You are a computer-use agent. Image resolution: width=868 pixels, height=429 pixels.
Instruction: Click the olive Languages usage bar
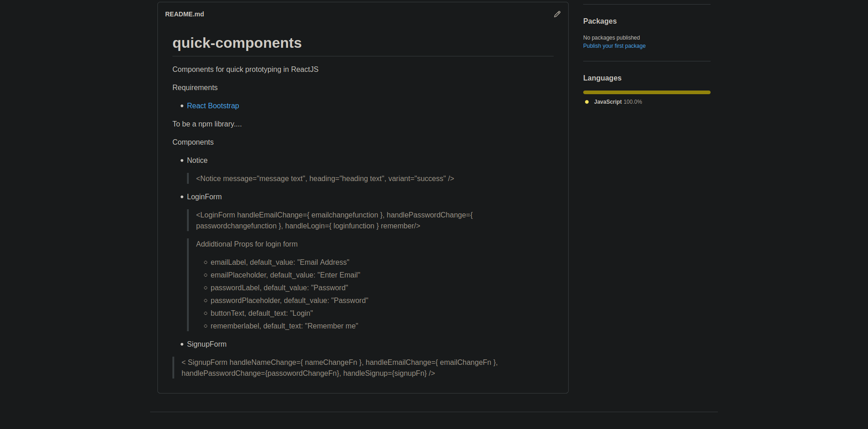646,92
